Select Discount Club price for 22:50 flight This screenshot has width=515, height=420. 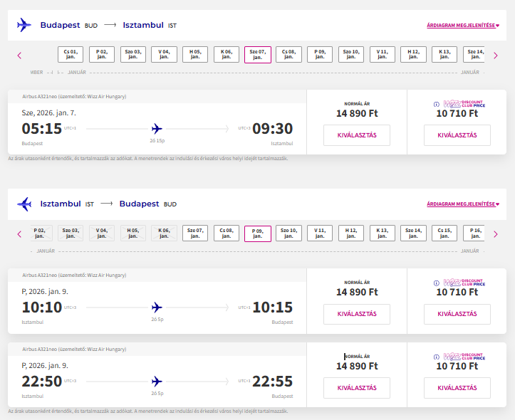pos(457,388)
